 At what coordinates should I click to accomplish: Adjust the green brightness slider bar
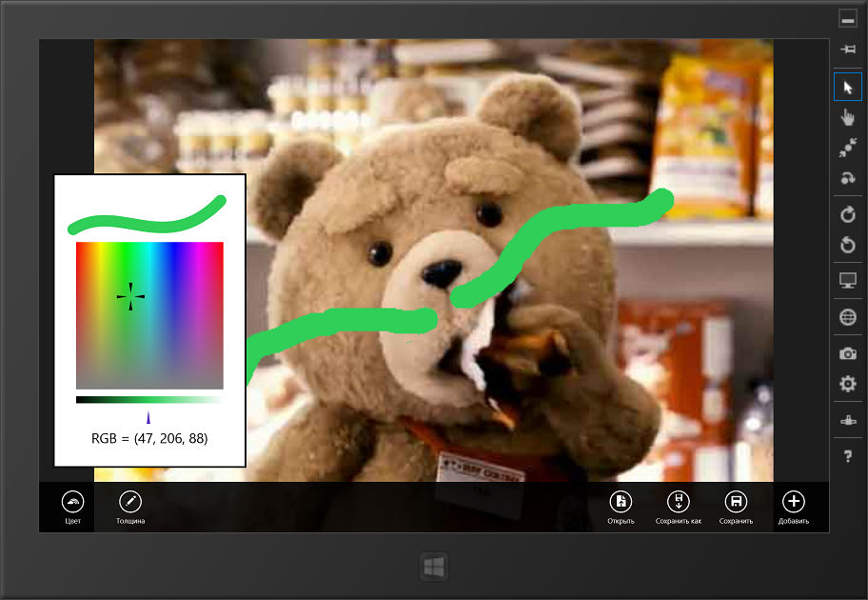(149, 399)
